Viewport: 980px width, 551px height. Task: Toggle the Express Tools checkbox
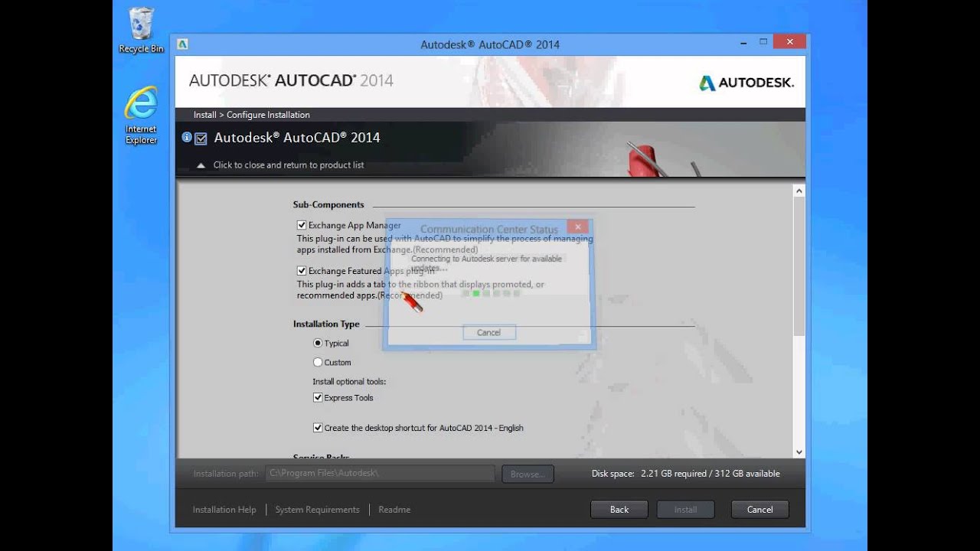[318, 397]
